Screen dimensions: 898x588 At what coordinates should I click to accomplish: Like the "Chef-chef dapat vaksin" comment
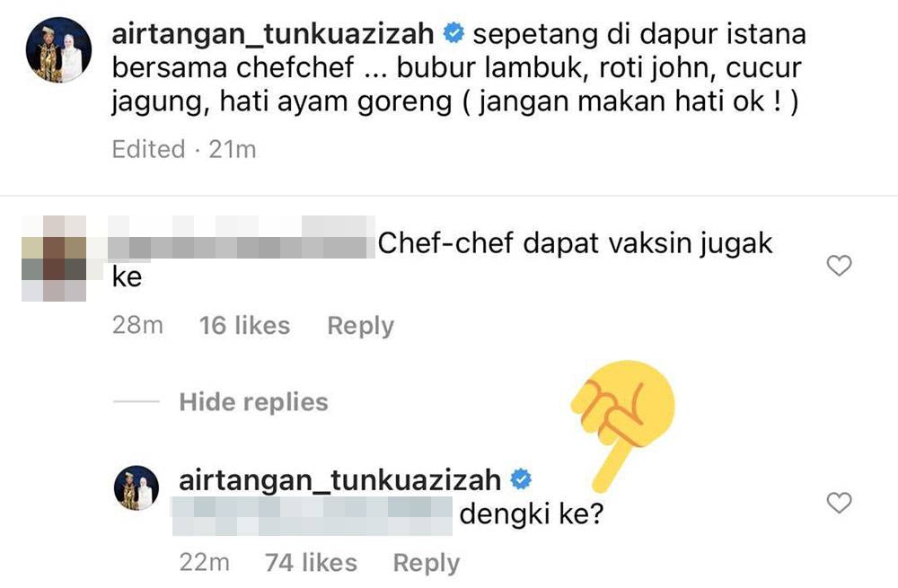point(839,266)
